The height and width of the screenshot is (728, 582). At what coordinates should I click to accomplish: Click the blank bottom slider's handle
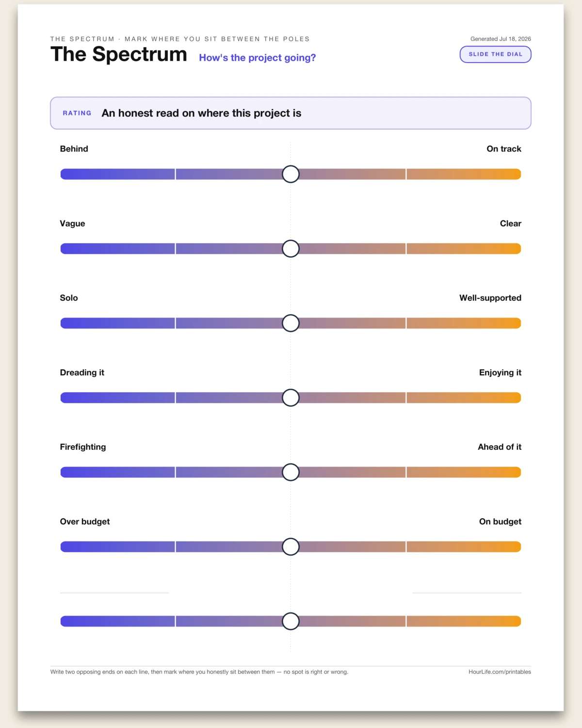[291, 621]
